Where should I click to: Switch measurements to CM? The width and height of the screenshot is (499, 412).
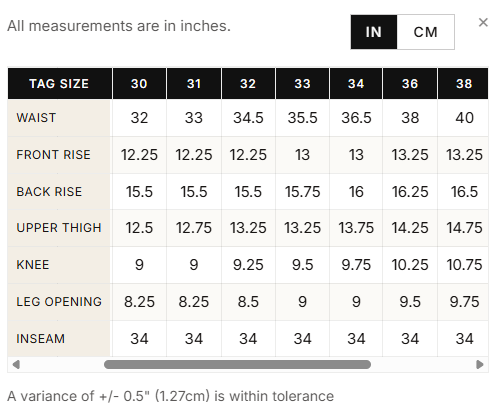(425, 32)
